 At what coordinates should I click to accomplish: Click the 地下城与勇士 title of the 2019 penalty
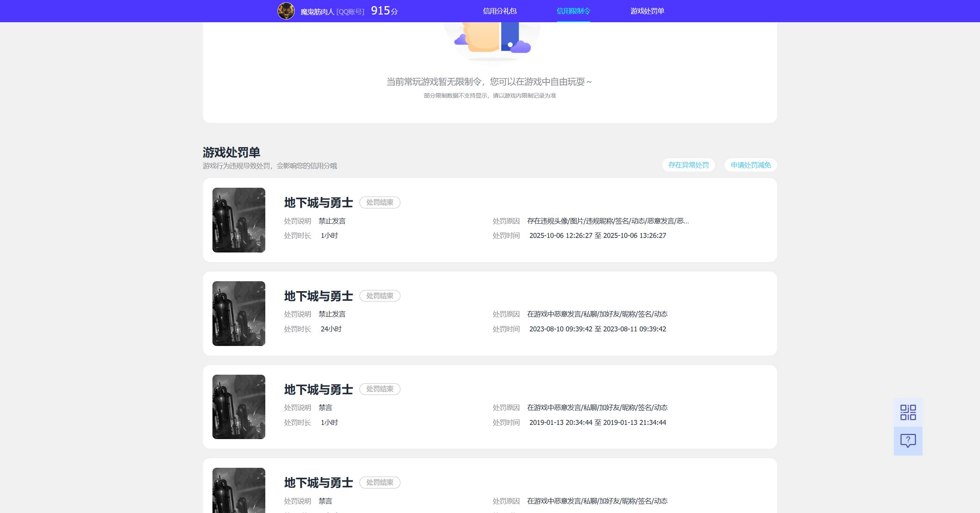point(318,389)
